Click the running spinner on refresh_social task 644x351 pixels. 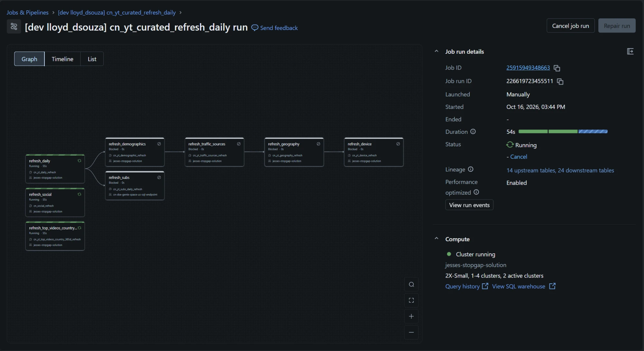(x=79, y=194)
